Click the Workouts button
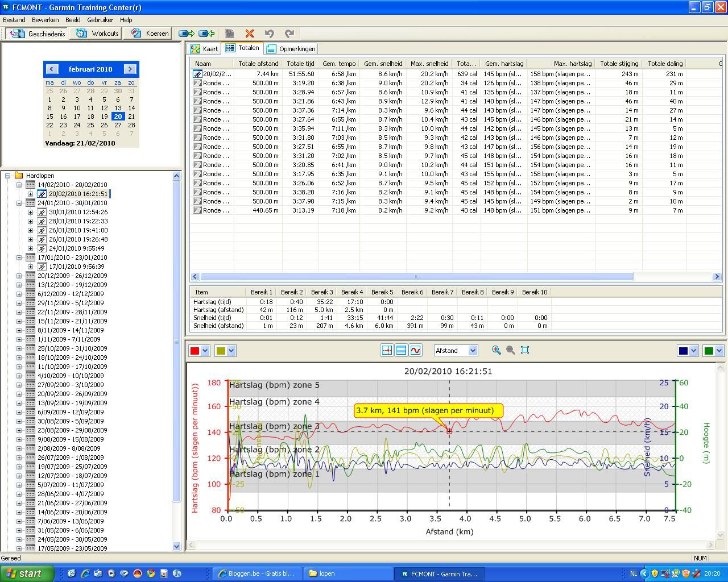This screenshot has width=728, height=582. (x=98, y=34)
